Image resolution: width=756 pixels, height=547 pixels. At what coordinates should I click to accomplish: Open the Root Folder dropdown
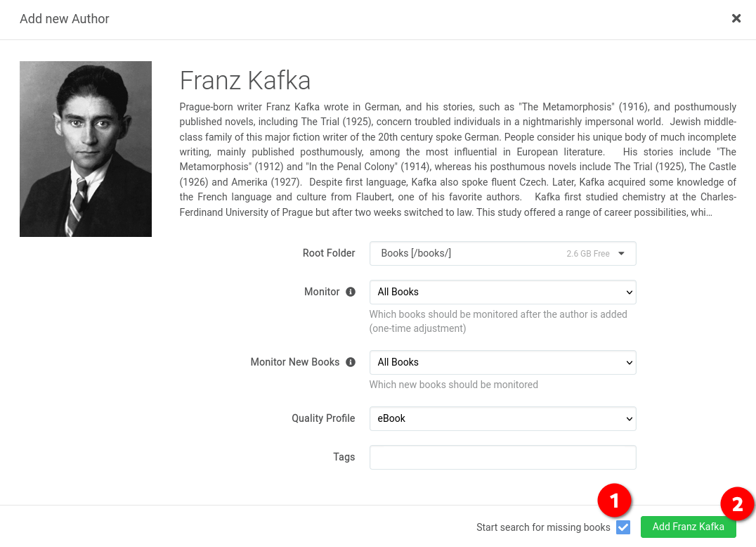click(x=503, y=254)
